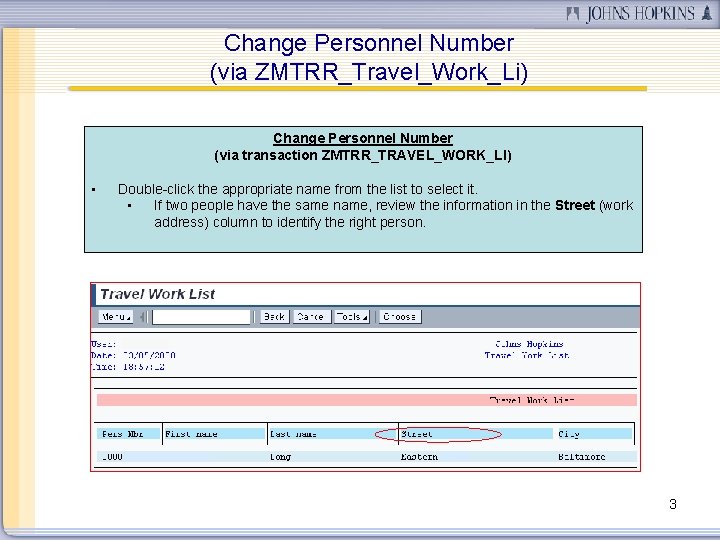Click the Back button
The width and height of the screenshot is (720, 540).
275,316
